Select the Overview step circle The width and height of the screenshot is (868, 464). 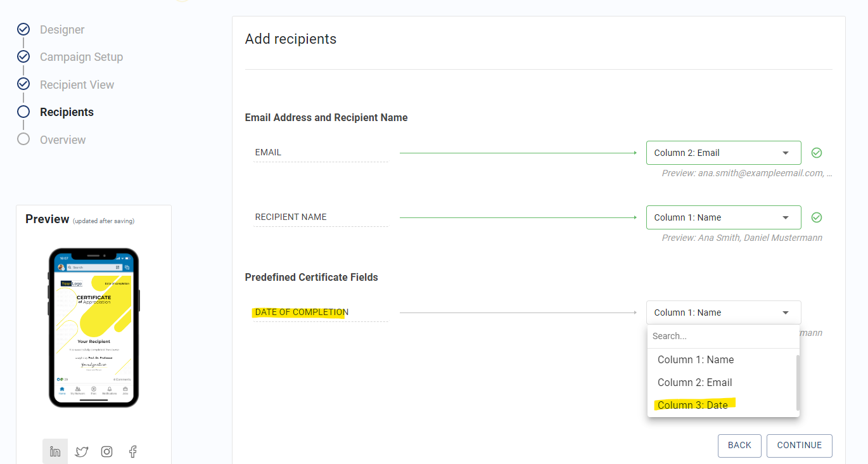(x=23, y=139)
